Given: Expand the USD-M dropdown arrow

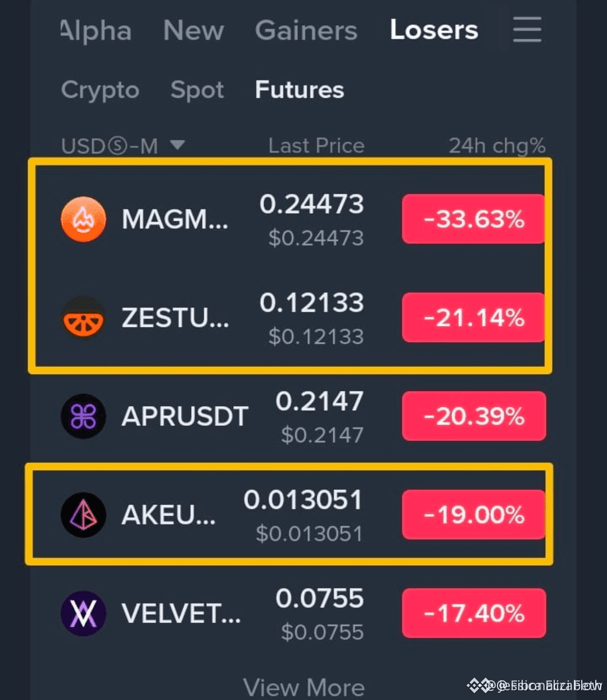Looking at the screenshot, I should (178, 146).
